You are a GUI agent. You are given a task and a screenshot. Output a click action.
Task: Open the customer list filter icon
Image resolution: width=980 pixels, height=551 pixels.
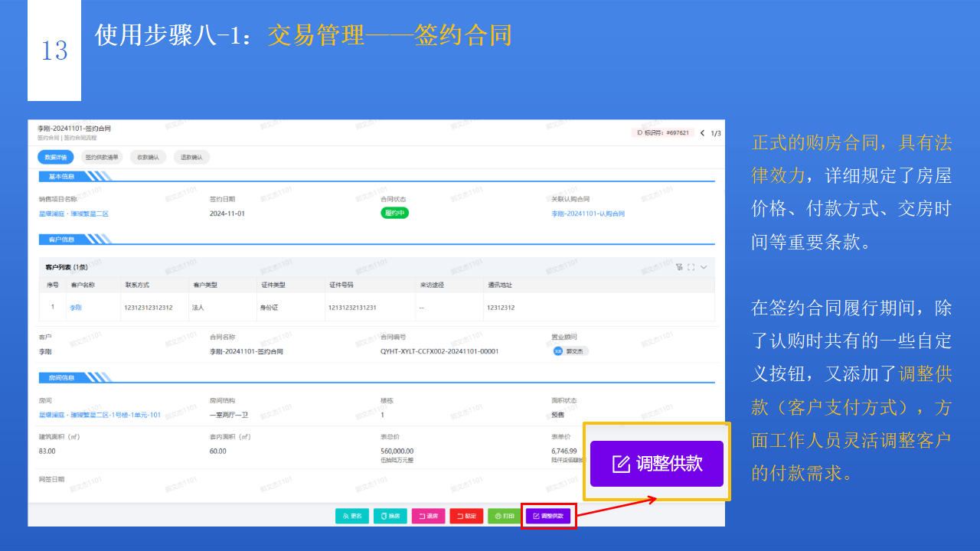coord(679,267)
